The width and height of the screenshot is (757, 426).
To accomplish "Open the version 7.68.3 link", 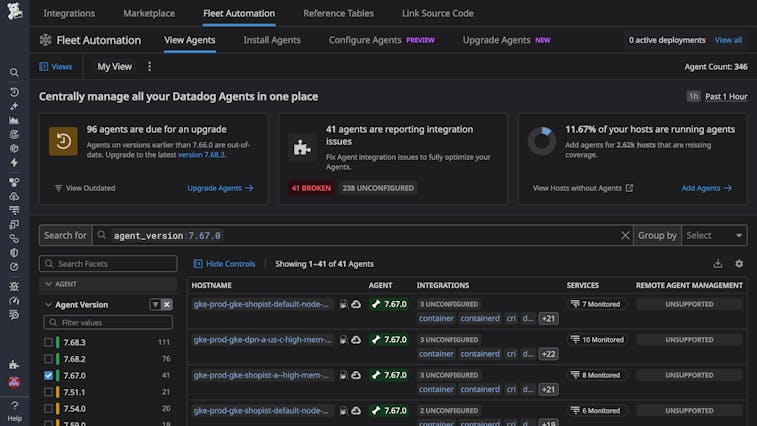I will coord(201,155).
